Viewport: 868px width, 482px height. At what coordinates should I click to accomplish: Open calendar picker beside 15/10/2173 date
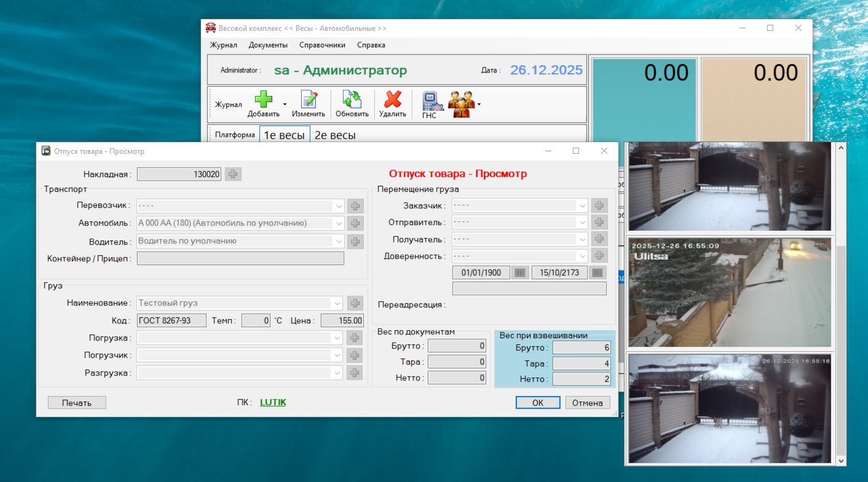tap(598, 272)
